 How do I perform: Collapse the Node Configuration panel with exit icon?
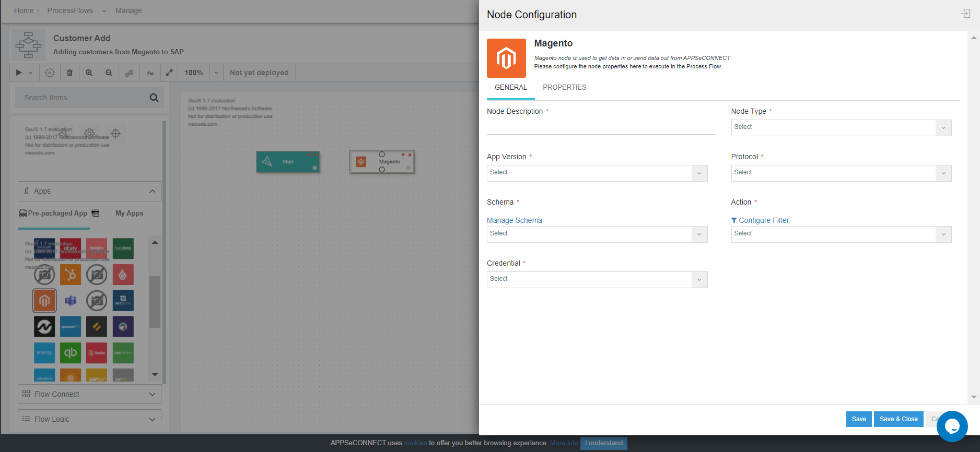coord(966,14)
